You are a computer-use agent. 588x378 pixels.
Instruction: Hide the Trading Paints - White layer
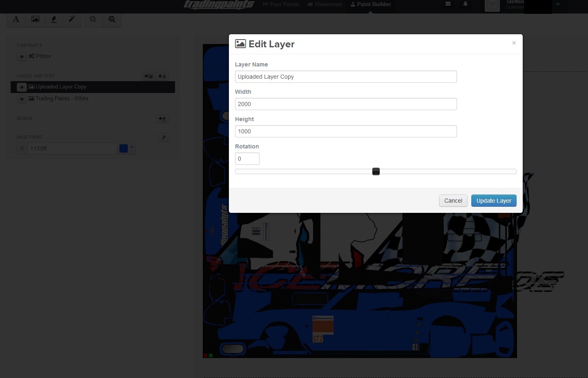click(22, 99)
